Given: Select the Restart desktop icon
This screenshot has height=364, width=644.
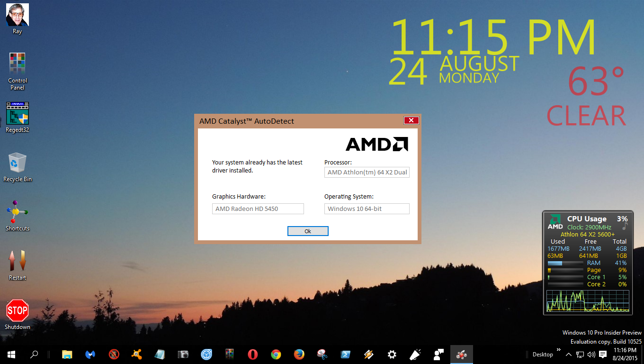Looking at the screenshot, I should [x=18, y=265].
